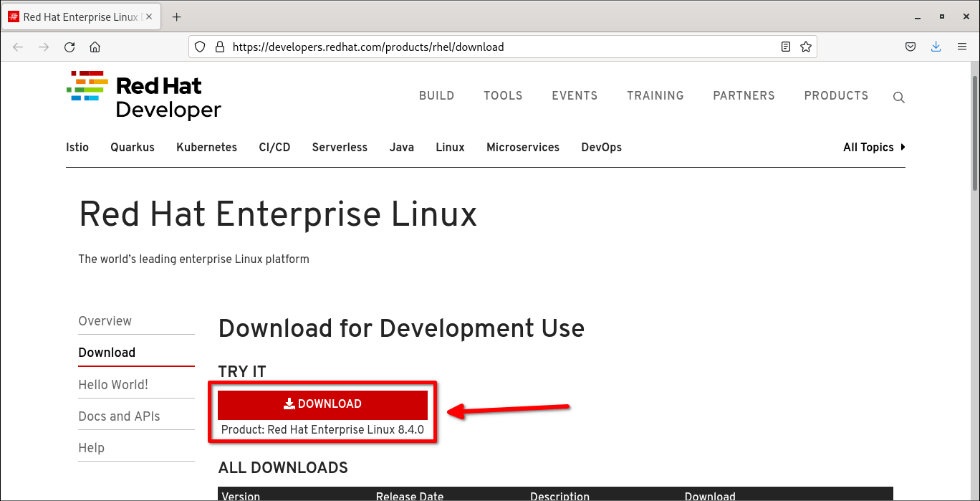Go to the DevOps topic
The height and width of the screenshot is (501, 980).
(601, 148)
